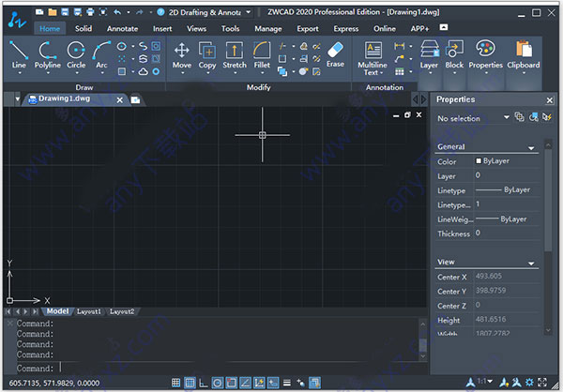The width and height of the screenshot is (563, 392).
Task: Activate the Fillet tool
Action: (262, 53)
